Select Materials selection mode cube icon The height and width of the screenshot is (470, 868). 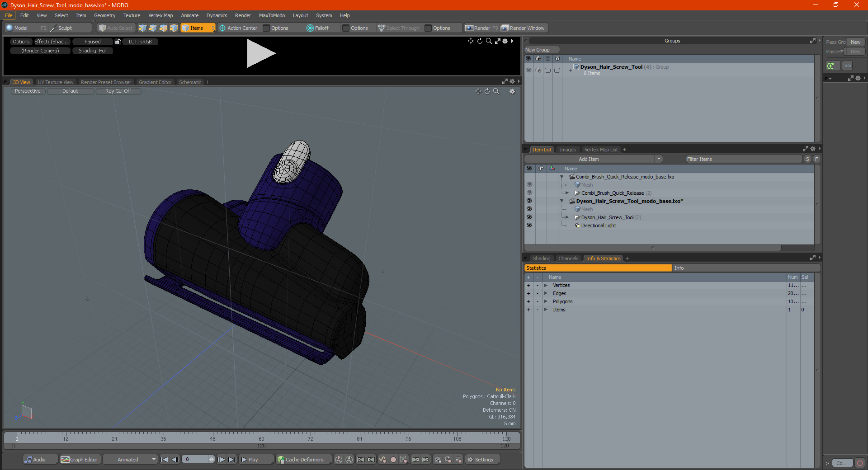[x=174, y=28]
